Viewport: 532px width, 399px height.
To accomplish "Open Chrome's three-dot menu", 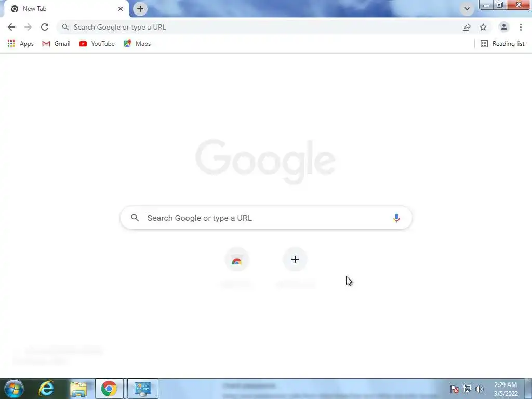I will pyautogui.click(x=521, y=27).
